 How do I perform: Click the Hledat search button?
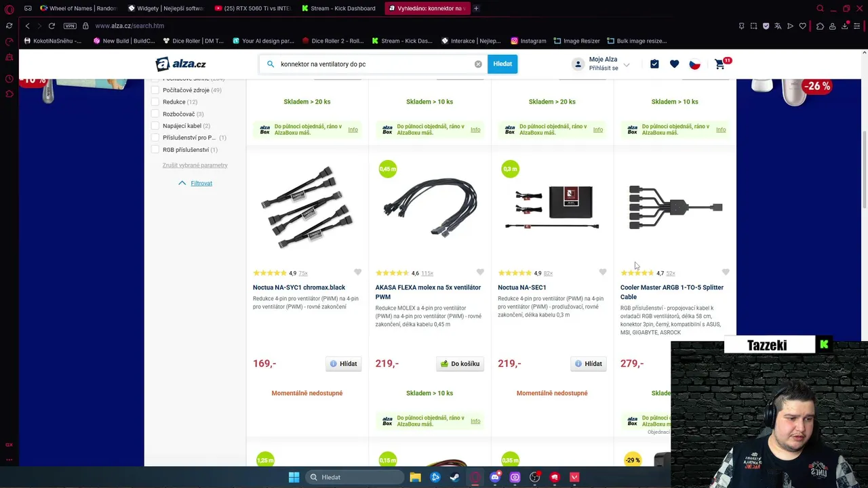click(x=502, y=64)
